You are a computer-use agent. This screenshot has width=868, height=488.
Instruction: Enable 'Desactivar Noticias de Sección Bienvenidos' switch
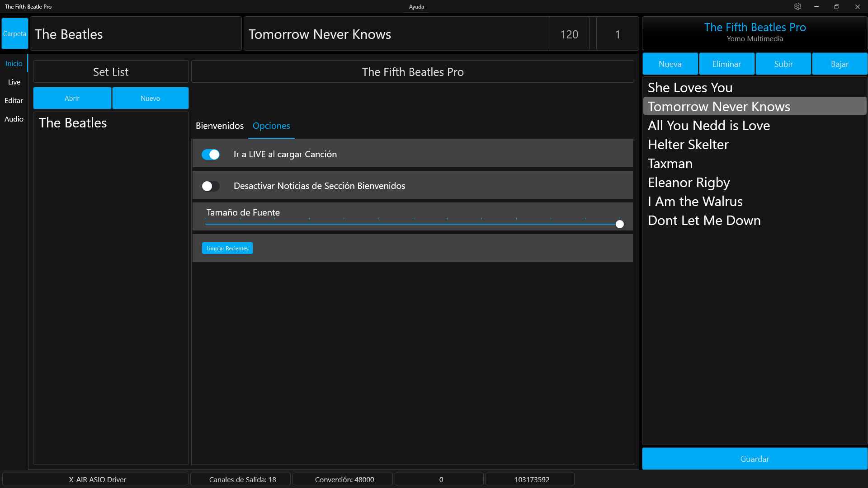click(211, 186)
